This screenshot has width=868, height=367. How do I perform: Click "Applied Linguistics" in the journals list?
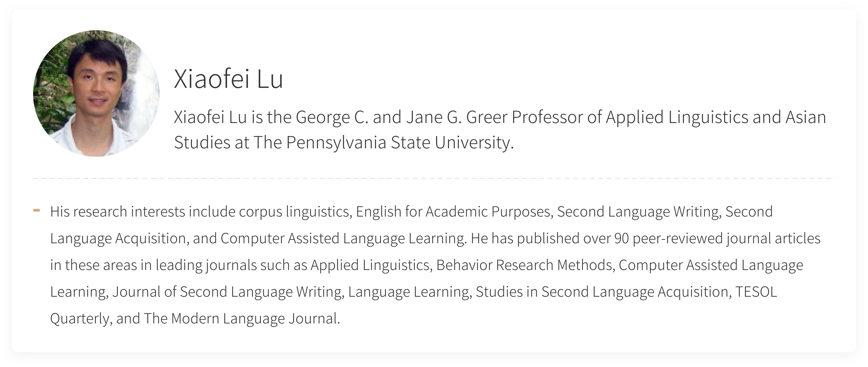pos(370,265)
